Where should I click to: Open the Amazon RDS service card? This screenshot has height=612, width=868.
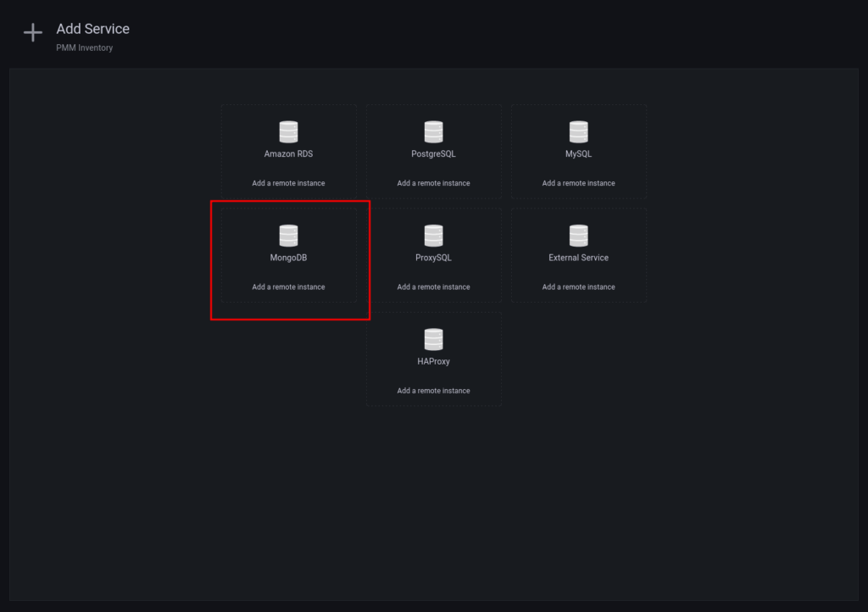[288, 151]
